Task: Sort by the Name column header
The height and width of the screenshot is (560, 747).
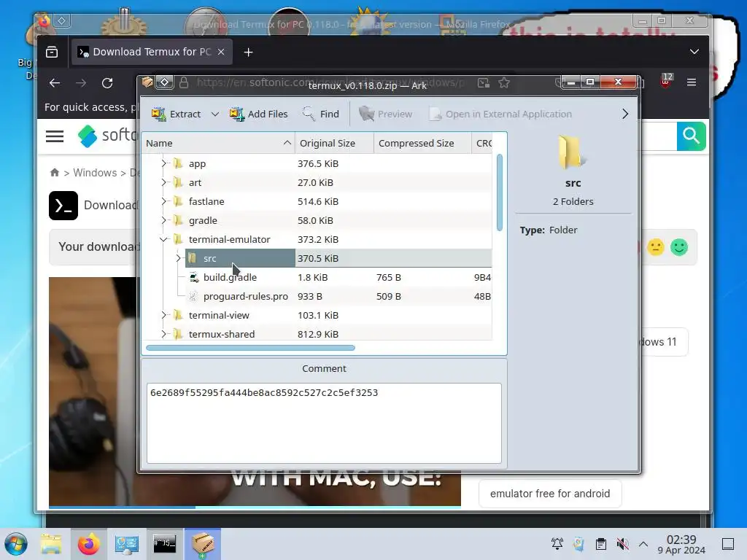Action: pos(219,144)
